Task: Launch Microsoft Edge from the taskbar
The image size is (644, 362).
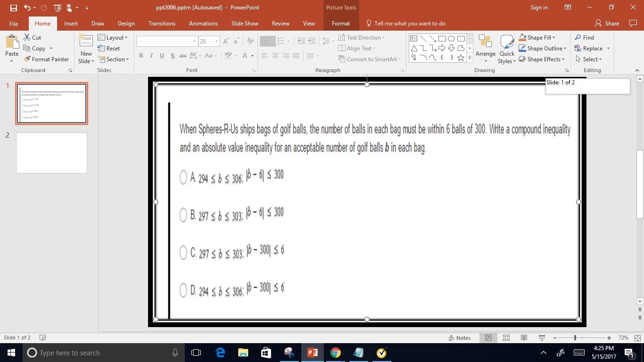Action: tap(220, 353)
